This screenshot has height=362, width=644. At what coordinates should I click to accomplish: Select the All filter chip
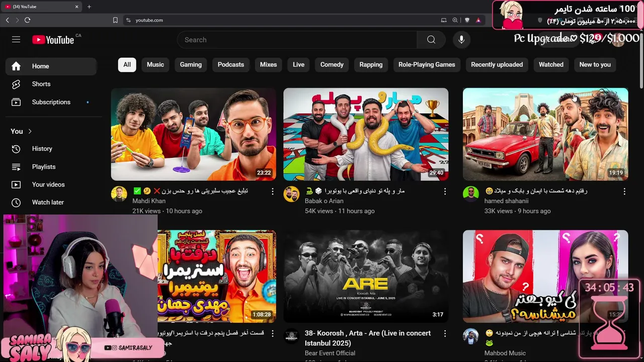[x=127, y=64]
